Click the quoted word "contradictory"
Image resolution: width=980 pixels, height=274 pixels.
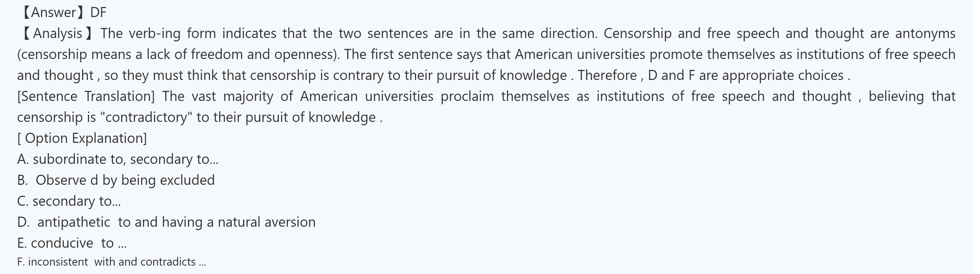click(146, 117)
